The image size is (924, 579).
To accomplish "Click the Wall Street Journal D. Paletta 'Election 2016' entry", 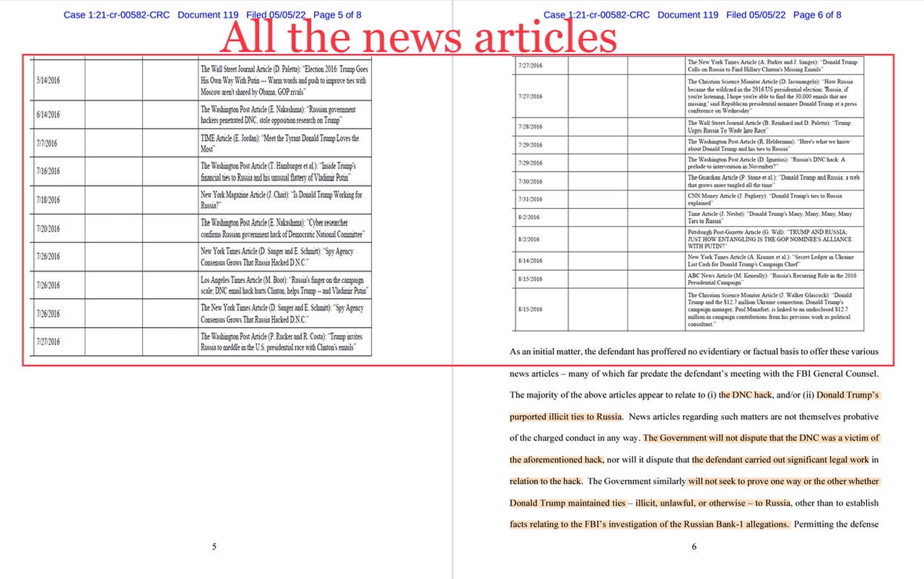I will point(284,81).
